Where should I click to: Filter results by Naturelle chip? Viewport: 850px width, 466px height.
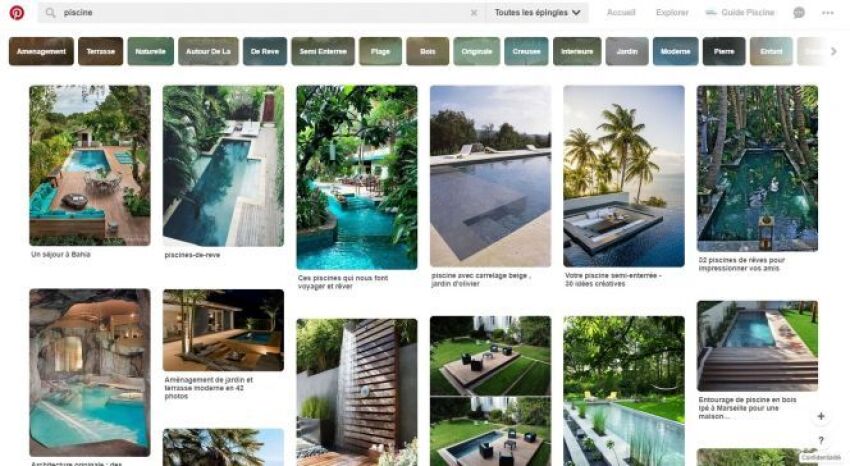pyautogui.click(x=151, y=51)
